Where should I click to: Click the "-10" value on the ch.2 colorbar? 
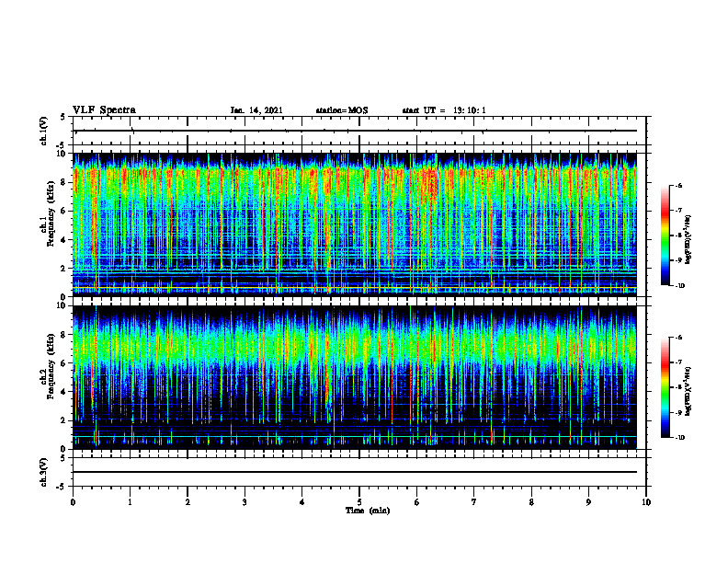coord(679,438)
